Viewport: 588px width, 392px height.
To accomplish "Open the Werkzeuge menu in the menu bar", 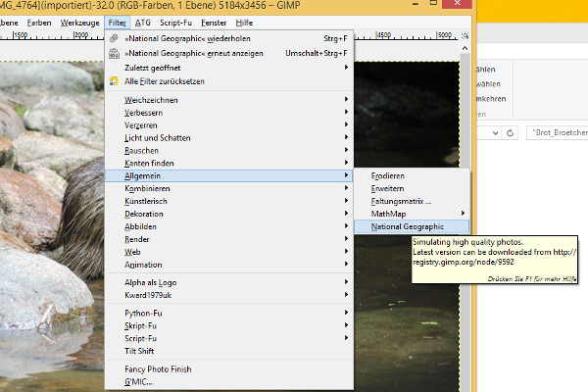I will 77,21.
